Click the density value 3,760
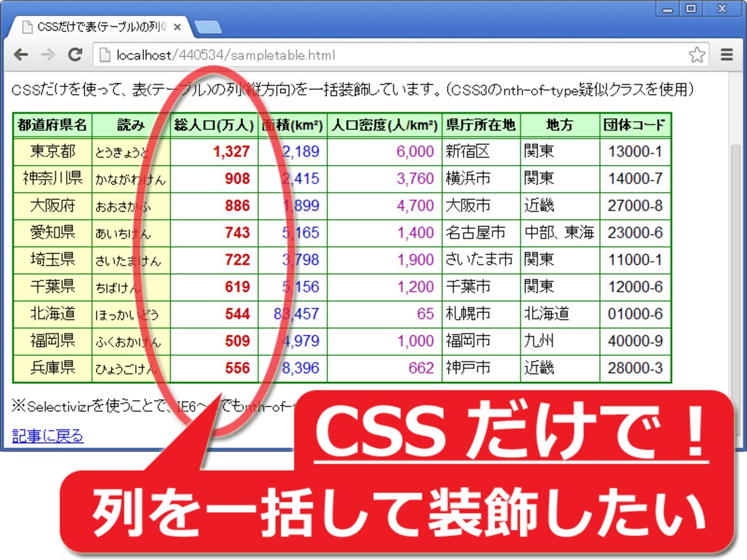This screenshot has height=560, width=747. (x=415, y=179)
